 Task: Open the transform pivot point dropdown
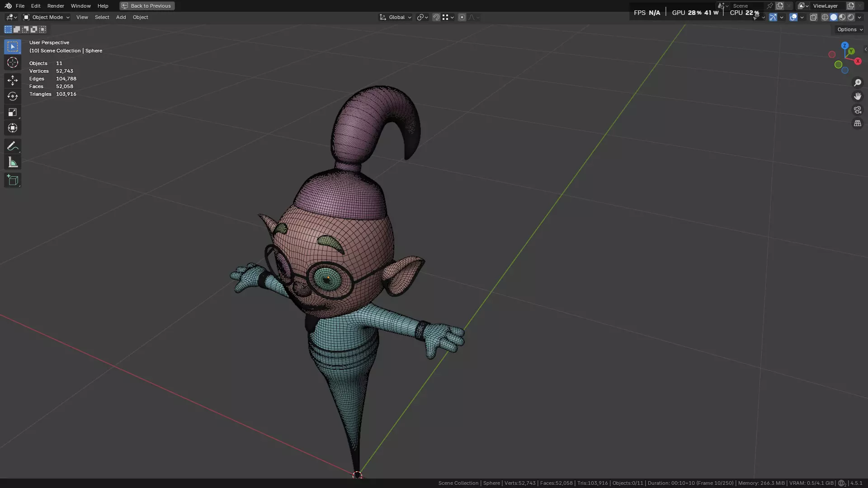(x=422, y=17)
